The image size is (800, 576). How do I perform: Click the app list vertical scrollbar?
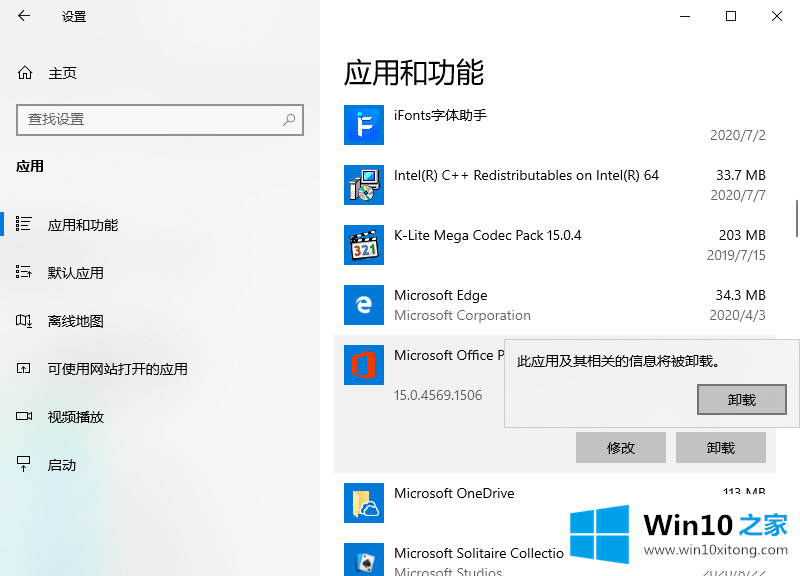pyautogui.click(x=796, y=218)
